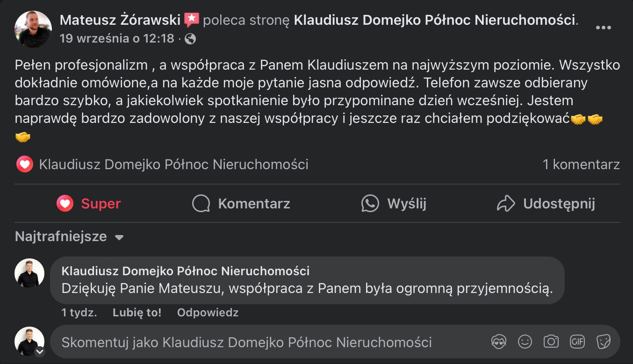Screen dimensions: 633x364
Task: Type in the 'Skomentuj jako' comment field
Action: pos(271,342)
